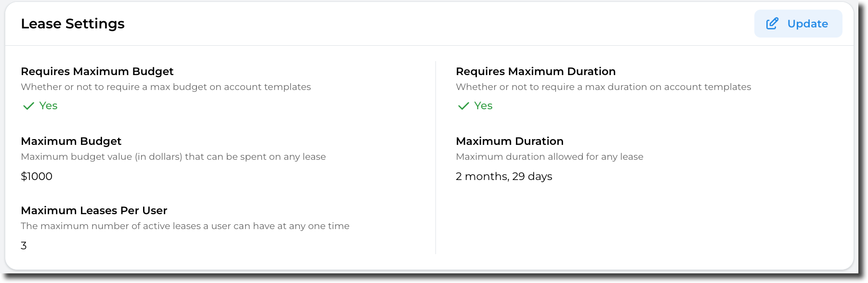Click the green checkmark under Requires Maximum Budget
Viewport: 868px width, 283px height.
tap(28, 106)
